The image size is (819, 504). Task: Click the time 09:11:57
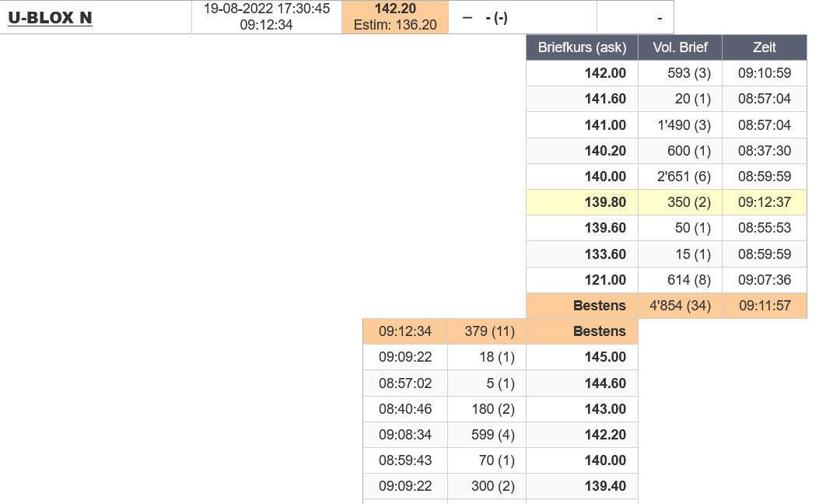[764, 306]
